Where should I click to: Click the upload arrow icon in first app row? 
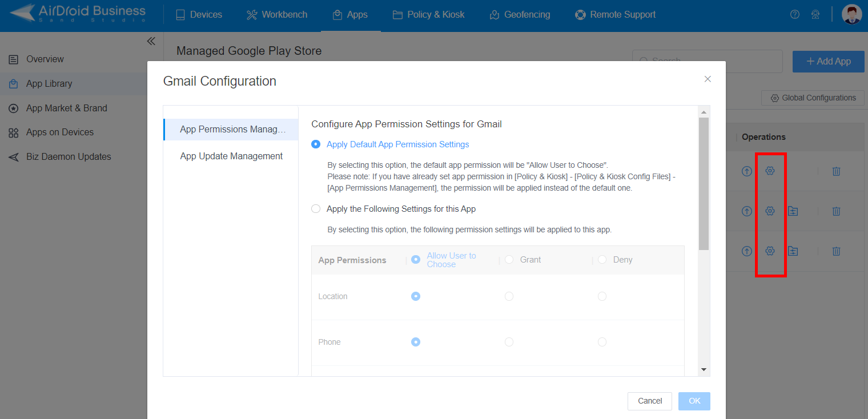[747, 171]
